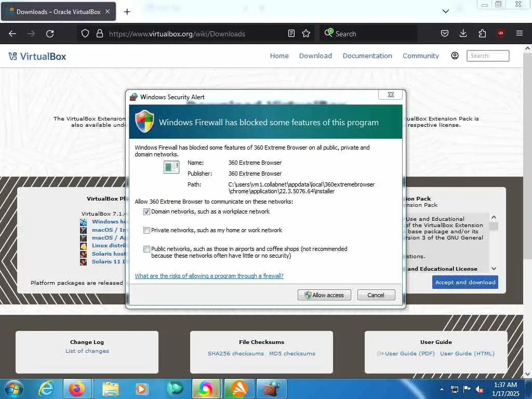This screenshot has height=399, width=532.
Task: Open firewall risks help link
Action: [209, 276]
